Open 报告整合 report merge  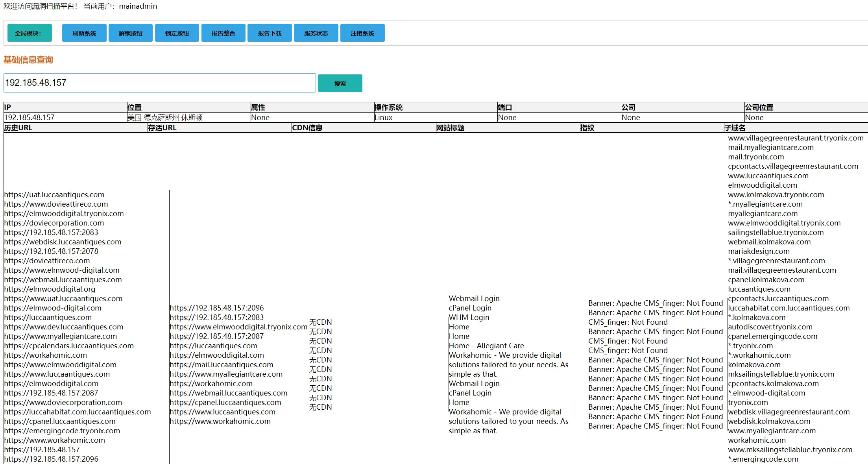click(x=223, y=33)
